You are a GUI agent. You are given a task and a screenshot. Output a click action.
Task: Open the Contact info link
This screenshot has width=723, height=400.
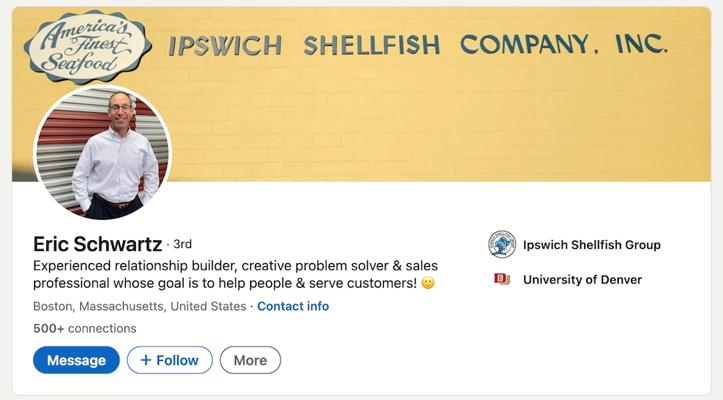point(293,306)
